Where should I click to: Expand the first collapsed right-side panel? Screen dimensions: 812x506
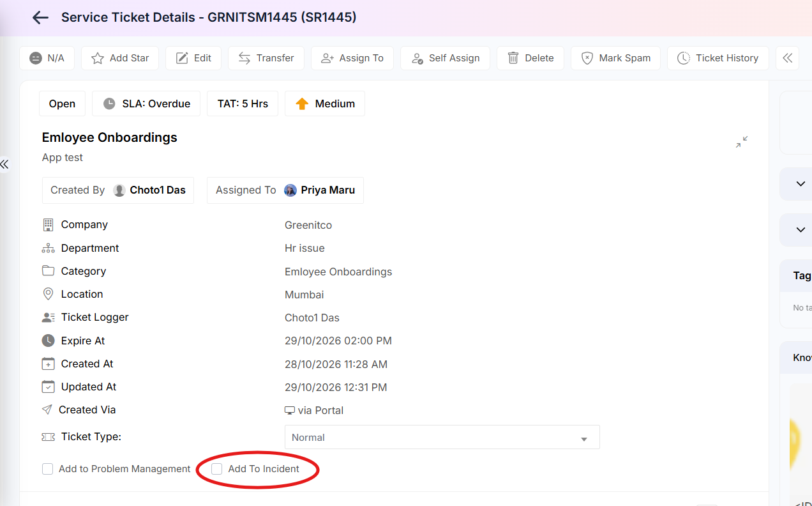(801, 184)
